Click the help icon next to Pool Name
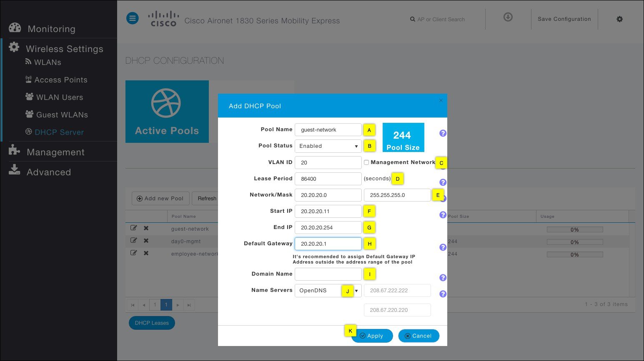Viewport: 644px width, 361px height. 442,133
